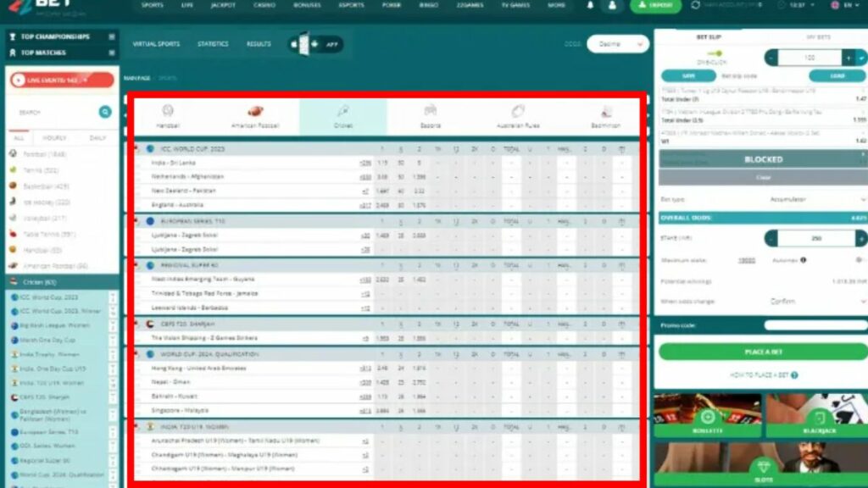Select the Daily filter tab
868x488 pixels.
[97, 138]
